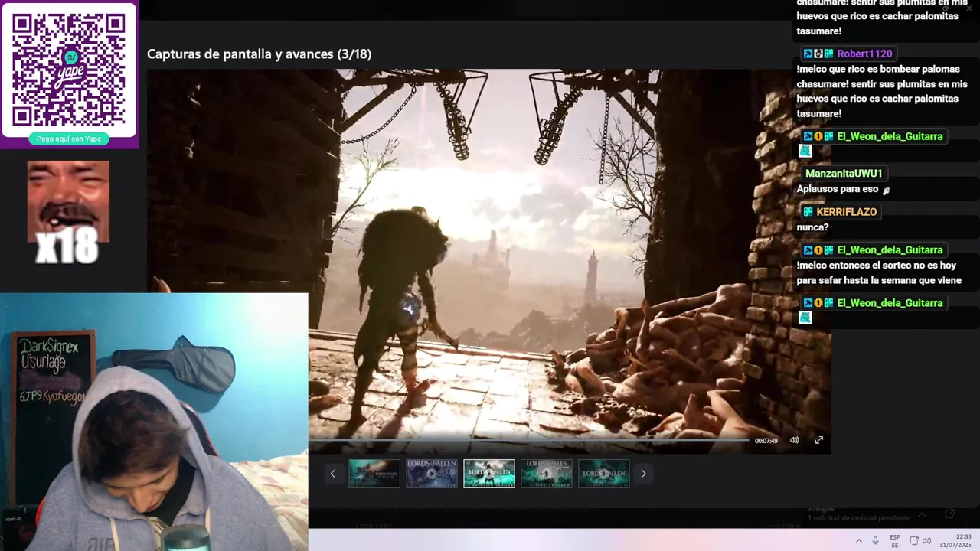Viewport: 980px width, 551px height.
Task: Click the 'Capturas de pantalla y avances (3/18)' heading
Action: coord(259,54)
